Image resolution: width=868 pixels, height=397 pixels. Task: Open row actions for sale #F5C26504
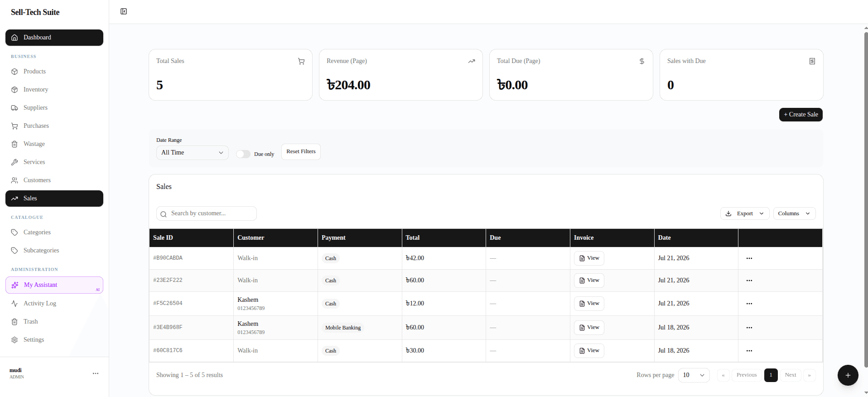point(749,304)
